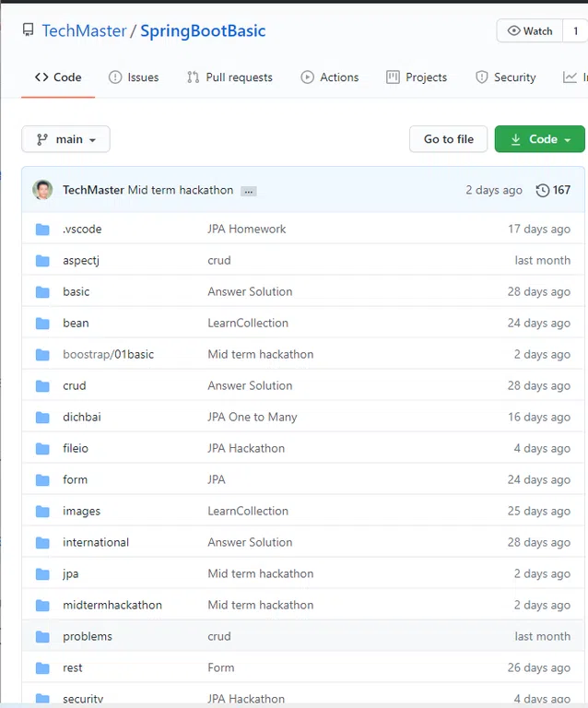Click the dichbai folder icon
Image resolution: width=588 pixels, height=708 pixels.
(x=42, y=418)
